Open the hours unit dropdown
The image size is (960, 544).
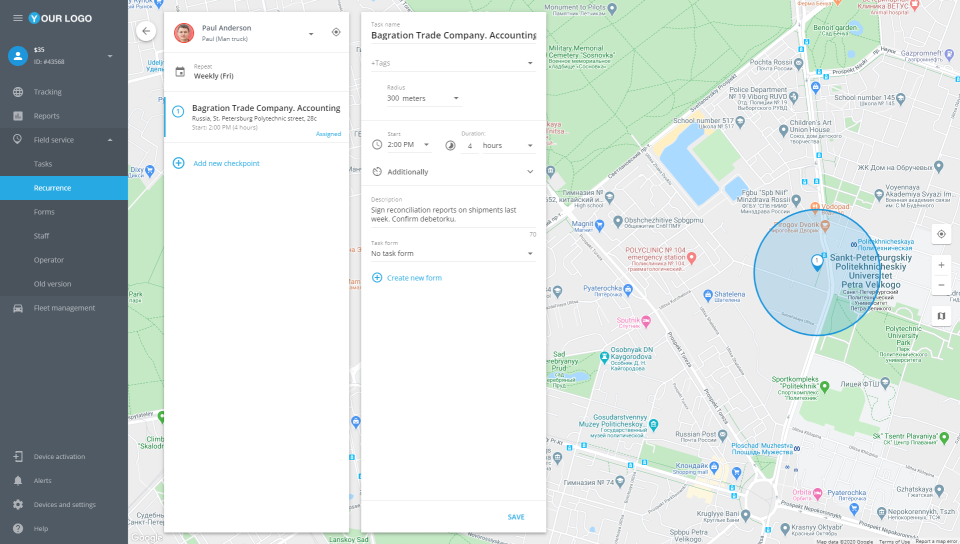click(509, 146)
